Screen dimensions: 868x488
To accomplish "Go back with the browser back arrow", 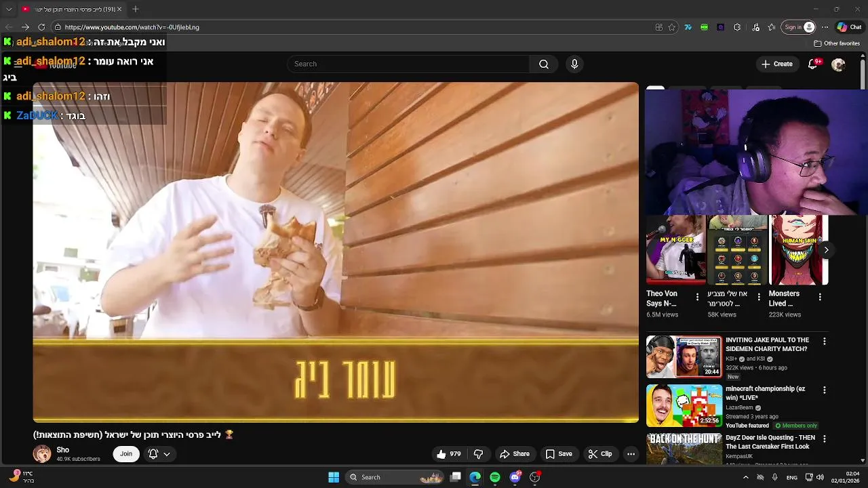I will [9, 27].
